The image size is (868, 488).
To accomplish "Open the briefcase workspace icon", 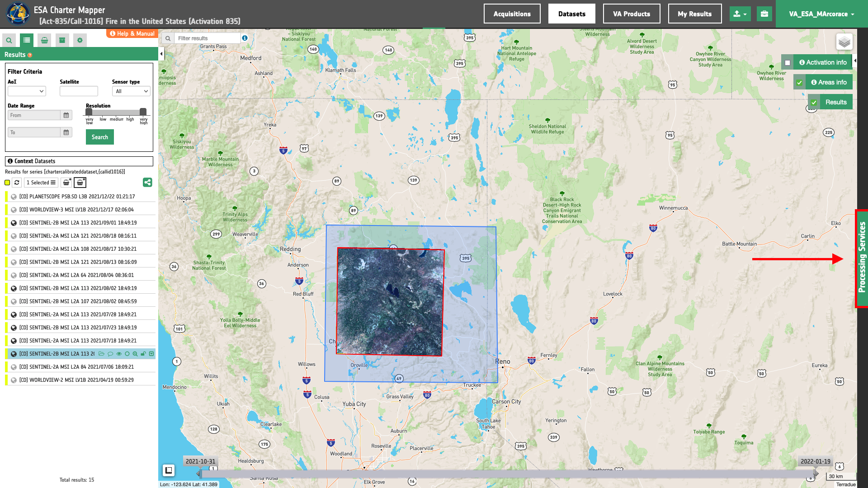I will point(764,14).
